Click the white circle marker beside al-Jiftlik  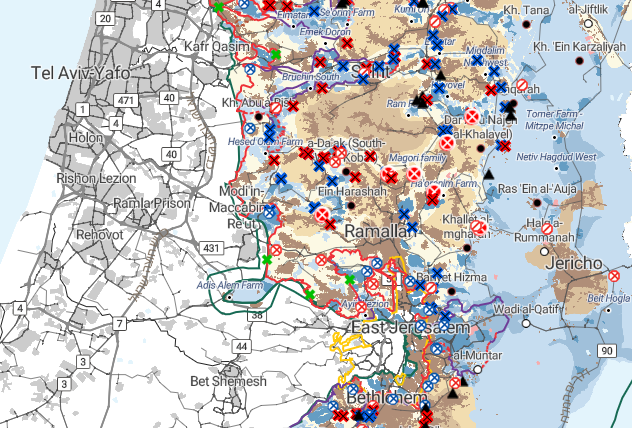point(588,23)
